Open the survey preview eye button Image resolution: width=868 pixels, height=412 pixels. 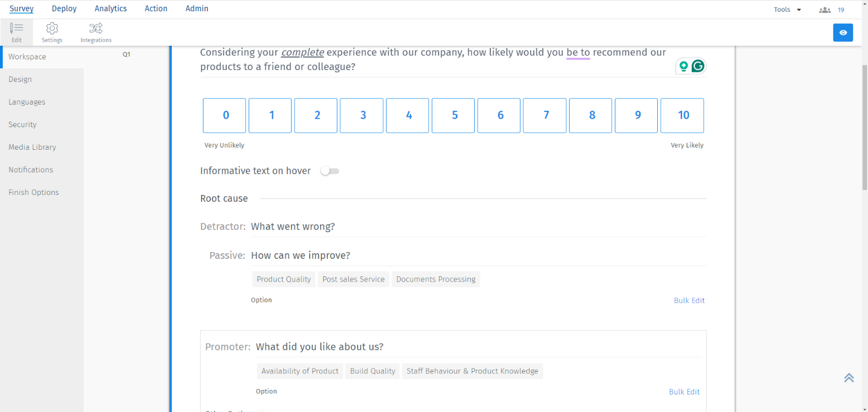(843, 32)
